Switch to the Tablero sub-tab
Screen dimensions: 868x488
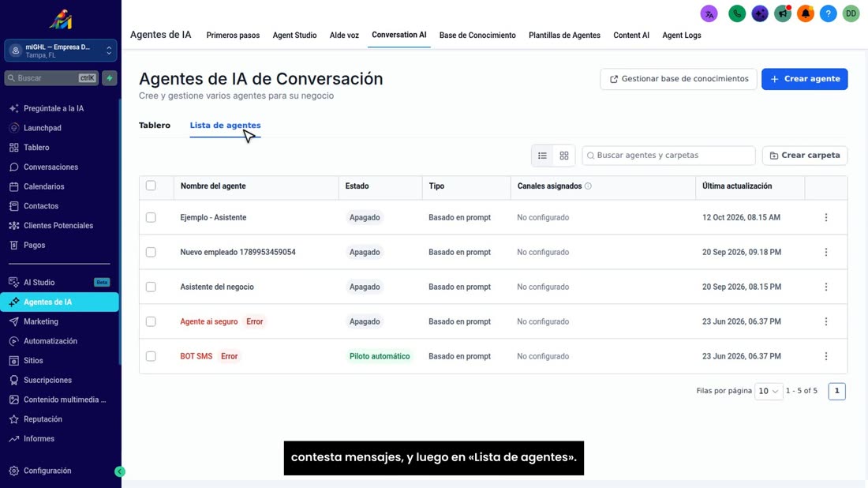pyautogui.click(x=155, y=126)
